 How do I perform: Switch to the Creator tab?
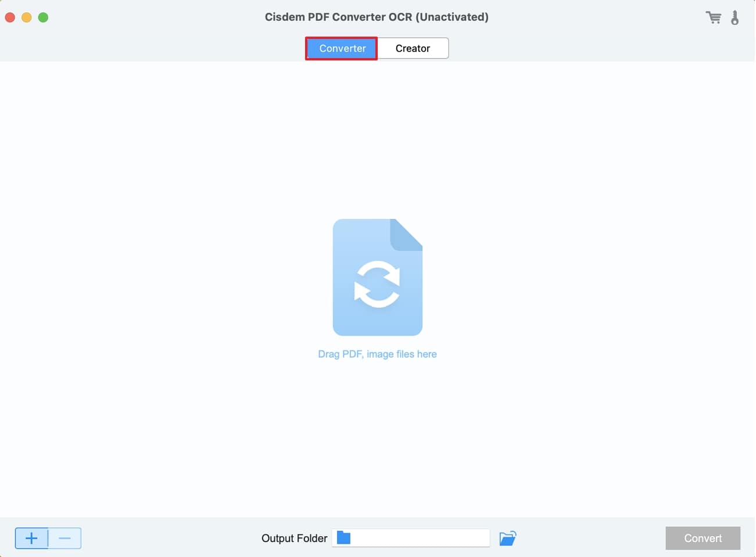pyautogui.click(x=413, y=48)
